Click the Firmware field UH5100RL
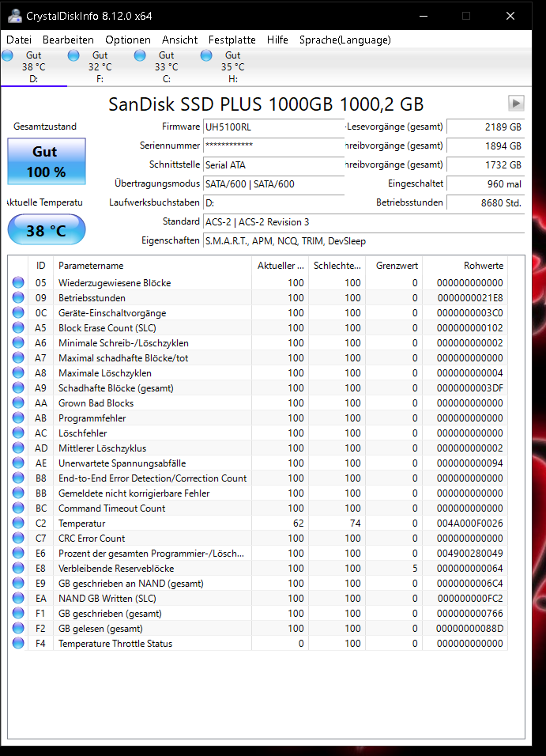 (273, 127)
